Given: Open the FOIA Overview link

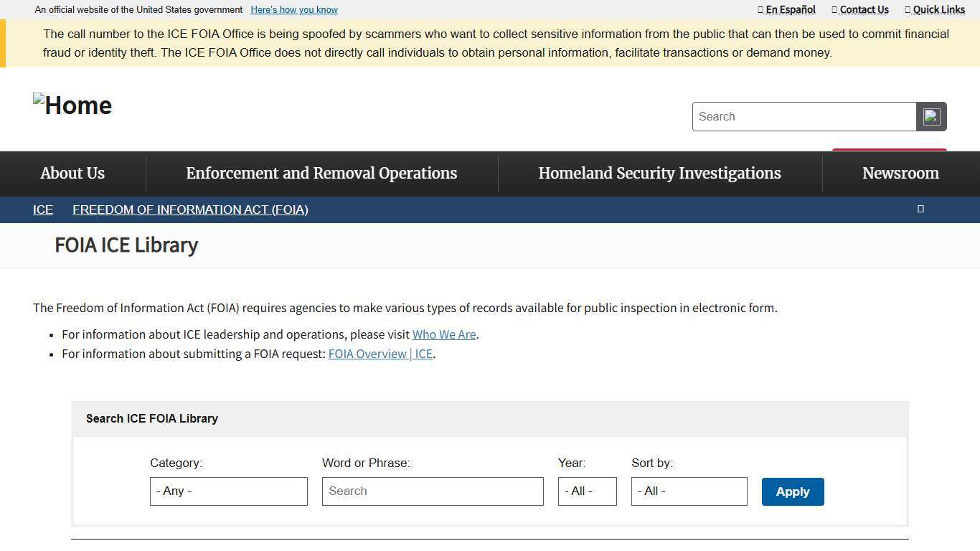Looking at the screenshot, I should tap(380, 353).
